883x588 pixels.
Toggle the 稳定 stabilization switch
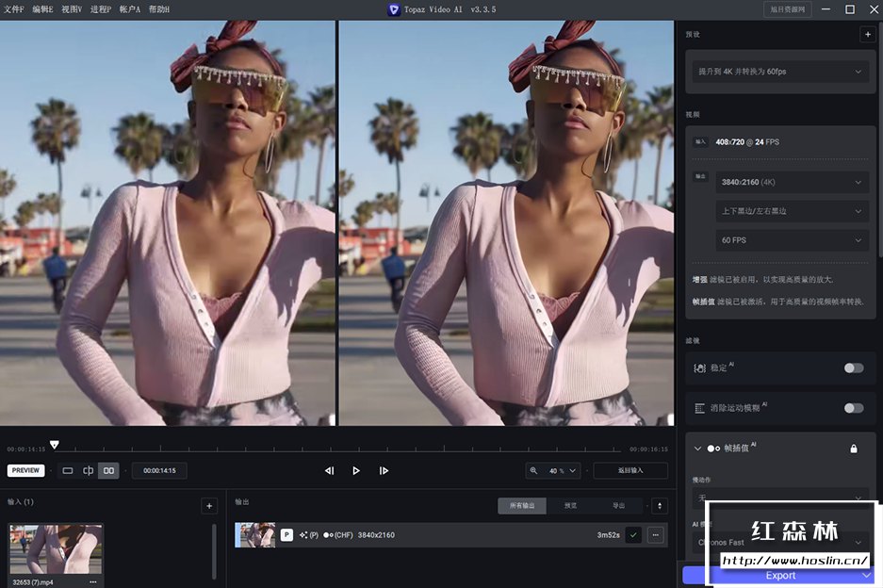pyautogui.click(x=853, y=367)
